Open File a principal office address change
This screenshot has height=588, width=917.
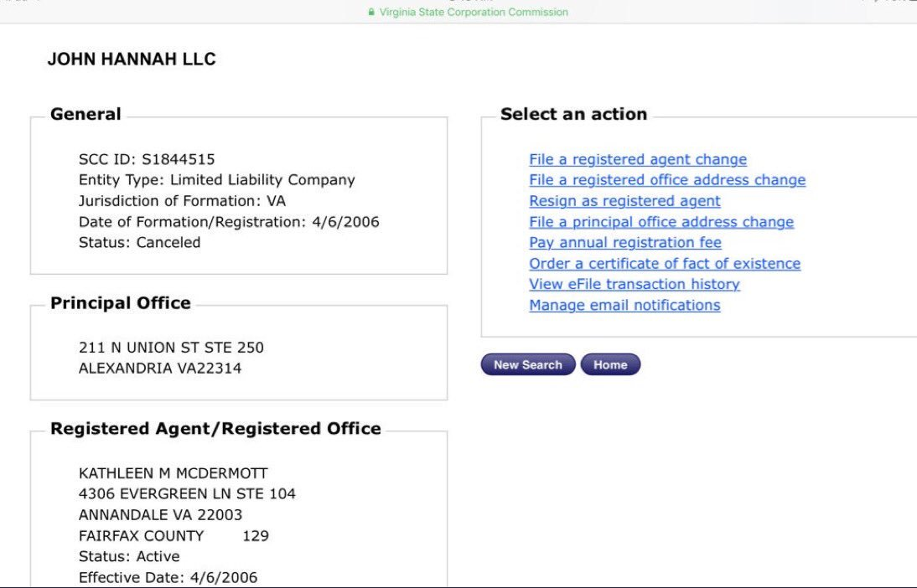(x=661, y=222)
